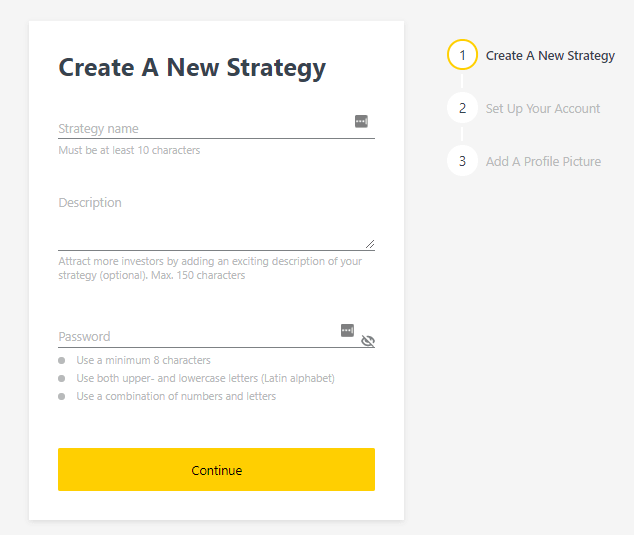Select step 1 circle indicator
Screen dimensions: 634x535
[x=462, y=55]
